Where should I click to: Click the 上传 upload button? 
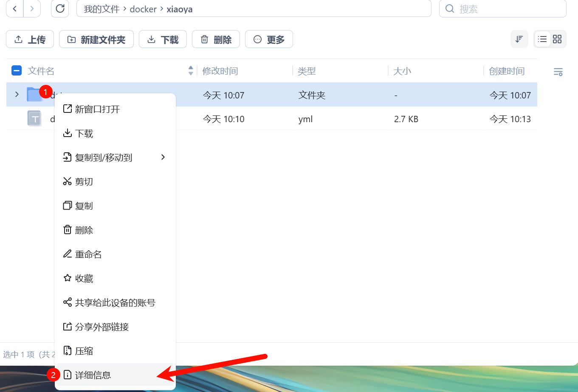tap(30, 39)
